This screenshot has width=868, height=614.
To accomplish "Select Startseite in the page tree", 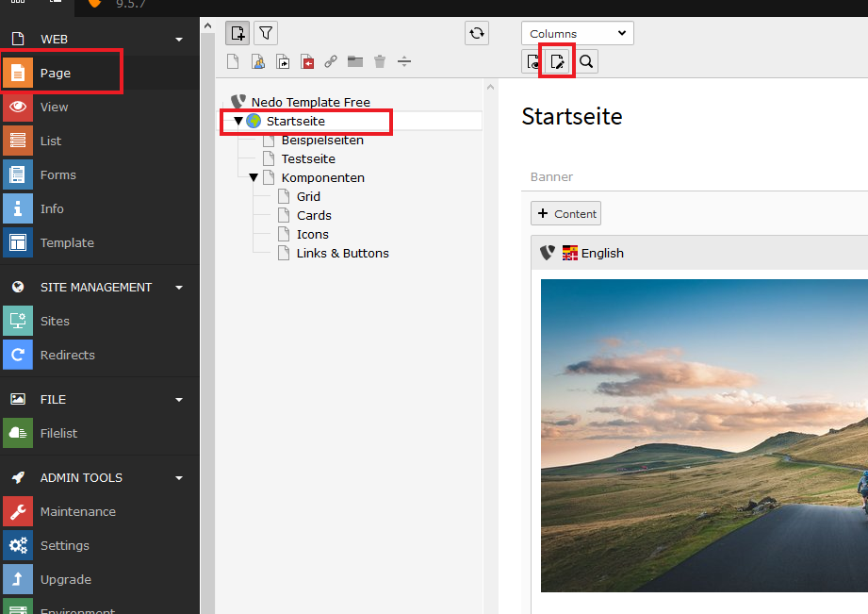I will click(x=296, y=121).
